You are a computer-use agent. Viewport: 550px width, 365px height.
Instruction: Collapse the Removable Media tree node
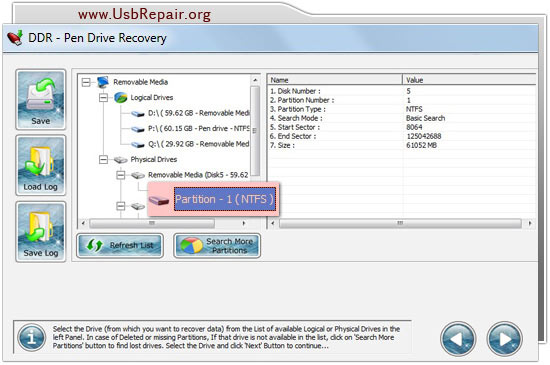(86, 82)
